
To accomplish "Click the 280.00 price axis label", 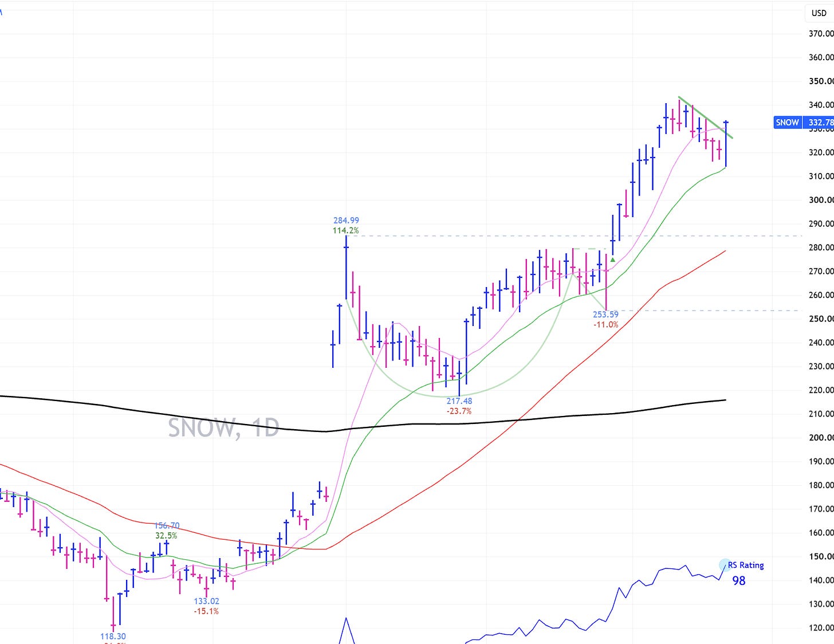I will (x=821, y=248).
